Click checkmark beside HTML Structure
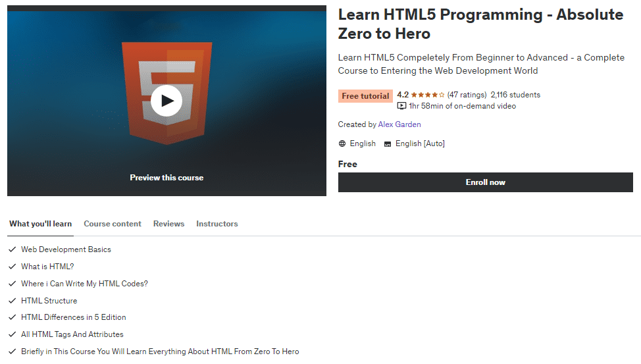Screen dimensions: 641x364 13,301
